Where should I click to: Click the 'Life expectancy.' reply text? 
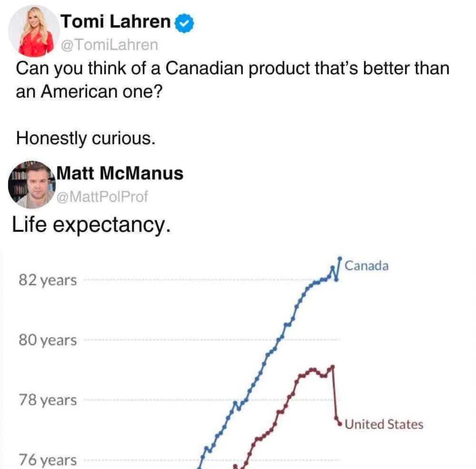(x=91, y=225)
